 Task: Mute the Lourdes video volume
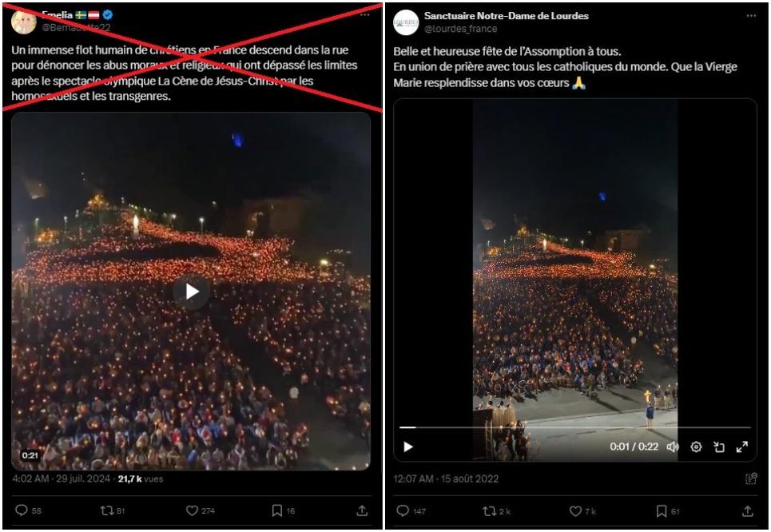pos(673,447)
